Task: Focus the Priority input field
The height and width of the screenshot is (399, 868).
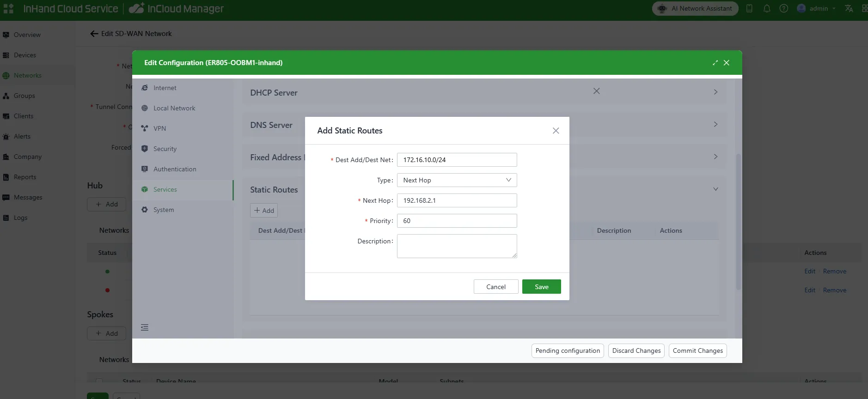Action: (457, 221)
